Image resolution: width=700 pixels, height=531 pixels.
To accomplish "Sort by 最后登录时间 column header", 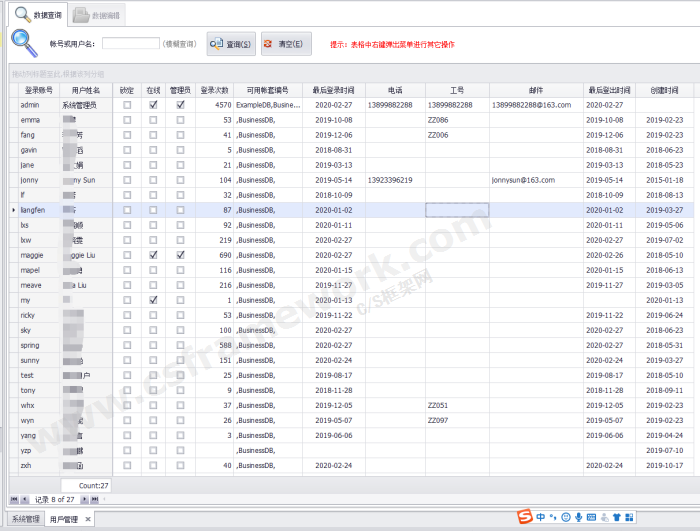I will tap(333, 90).
